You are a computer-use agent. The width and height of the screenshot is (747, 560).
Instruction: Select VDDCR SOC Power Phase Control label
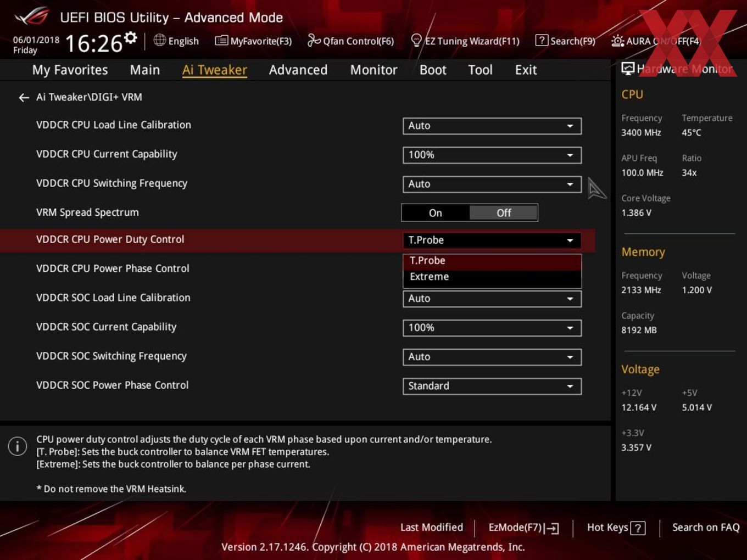[x=113, y=385]
